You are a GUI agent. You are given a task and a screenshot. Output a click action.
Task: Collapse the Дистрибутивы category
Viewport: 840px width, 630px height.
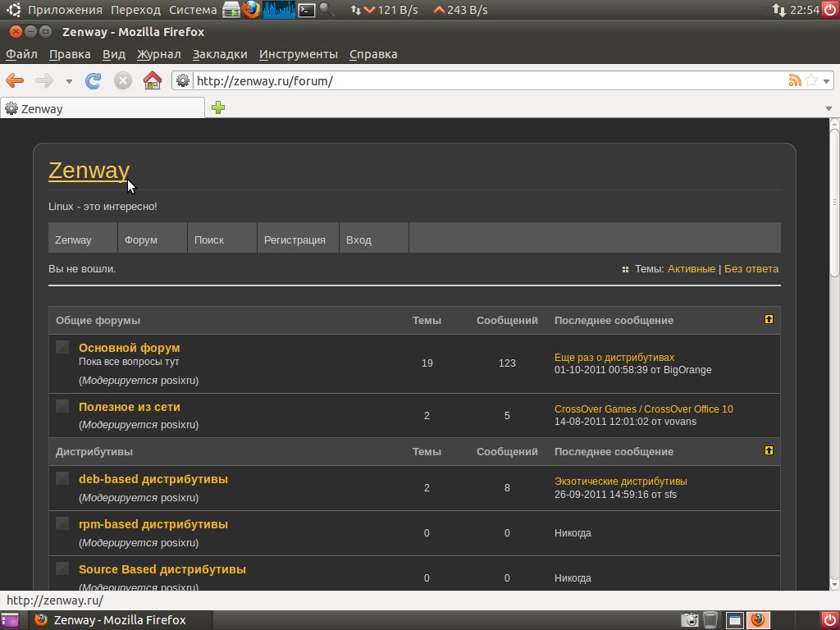tap(769, 450)
